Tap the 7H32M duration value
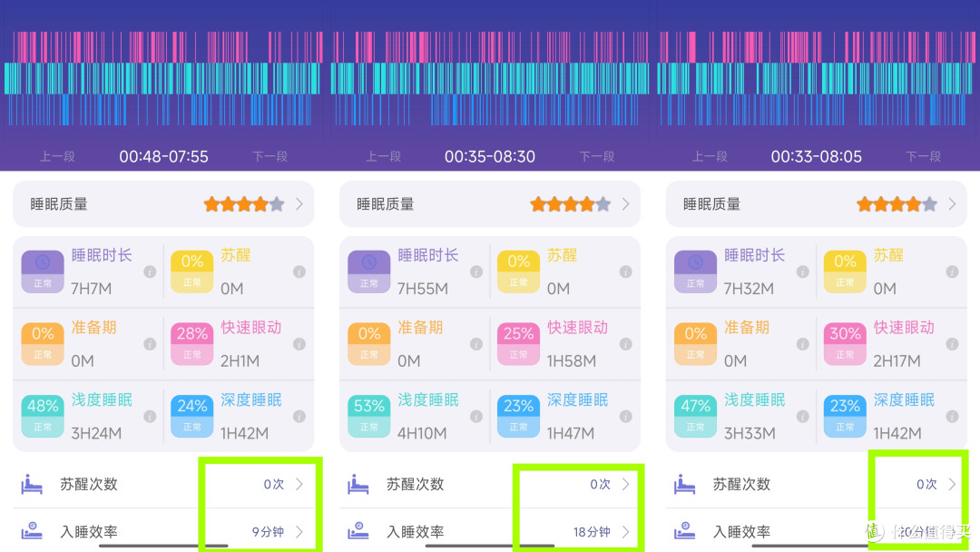The image size is (980, 552). pyautogui.click(x=749, y=289)
